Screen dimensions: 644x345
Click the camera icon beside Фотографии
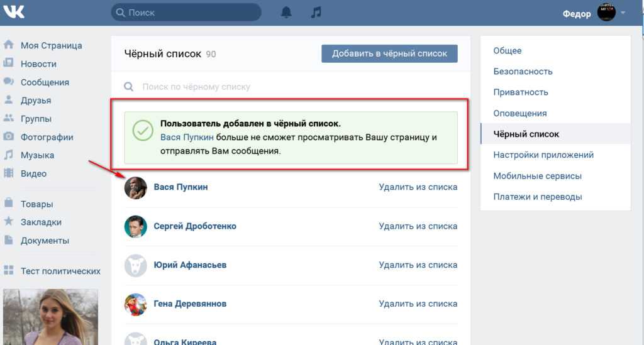click(9, 136)
